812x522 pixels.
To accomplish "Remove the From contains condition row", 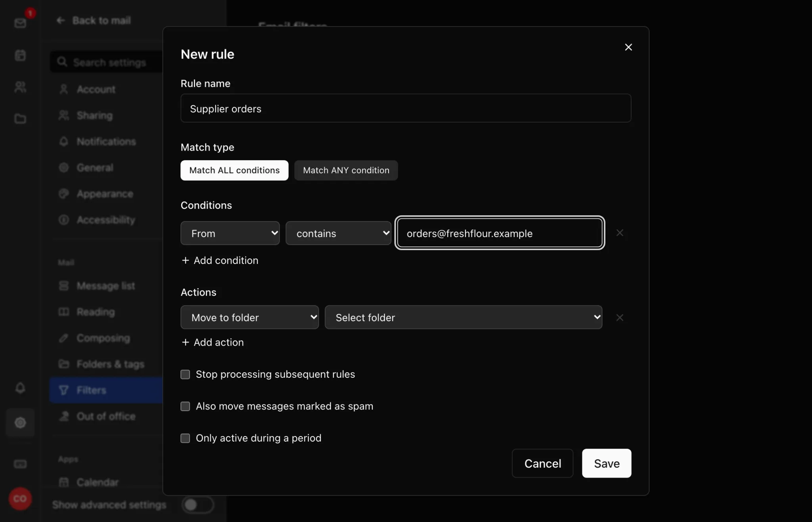I will [x=620, y=233].
